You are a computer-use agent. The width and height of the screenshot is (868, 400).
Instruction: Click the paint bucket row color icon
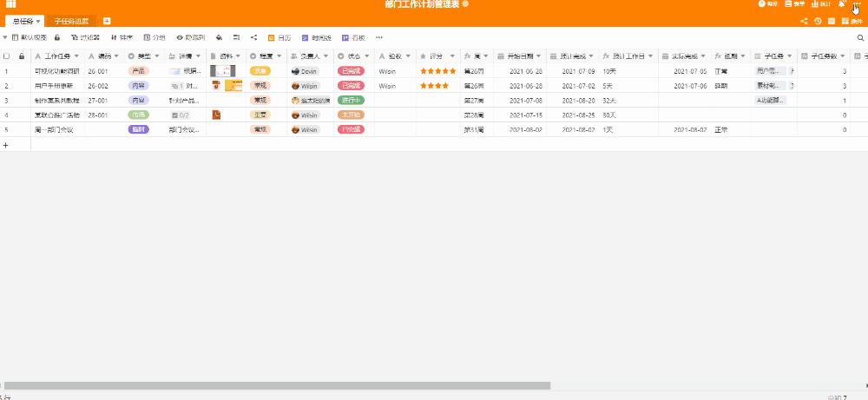pos(220,38)
